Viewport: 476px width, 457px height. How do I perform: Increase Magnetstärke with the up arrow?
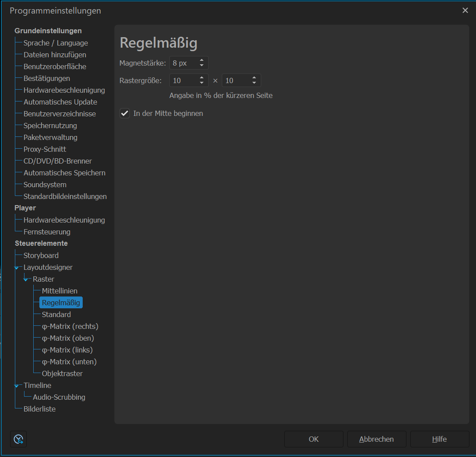[x=201, y=60]
